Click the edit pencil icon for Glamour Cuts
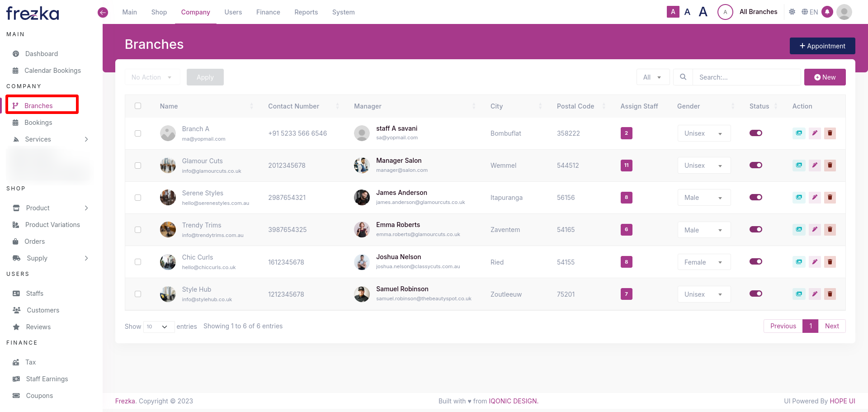Viewport: 868px width, 412px height. pyautogui.click(x=814, y=166)
